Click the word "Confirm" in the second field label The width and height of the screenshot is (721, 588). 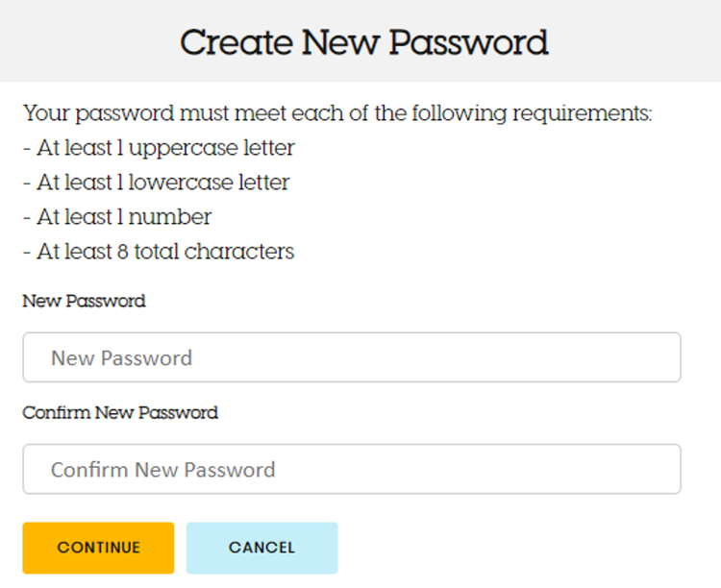(x=57, y=412)
